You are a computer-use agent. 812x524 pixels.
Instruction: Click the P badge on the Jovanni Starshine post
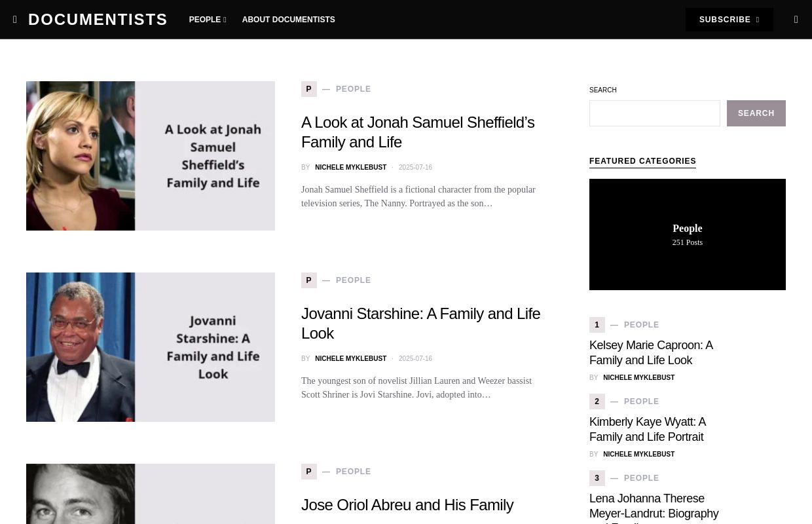(x=308, y=280)
